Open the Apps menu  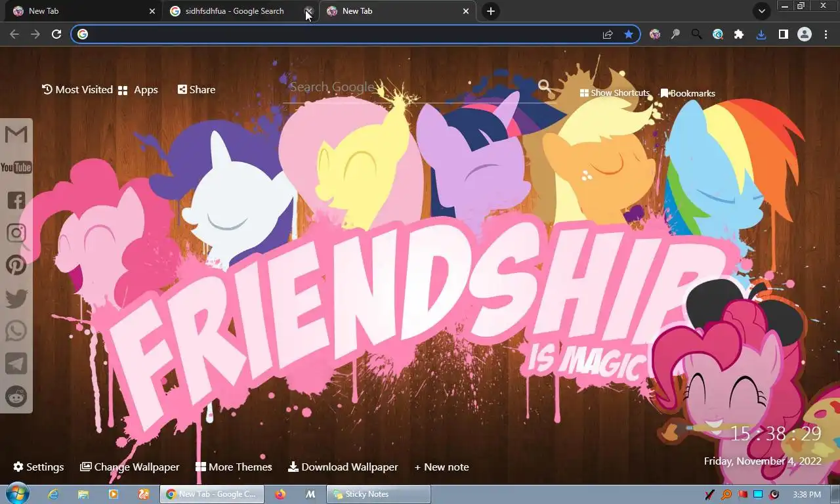(138, 90)
